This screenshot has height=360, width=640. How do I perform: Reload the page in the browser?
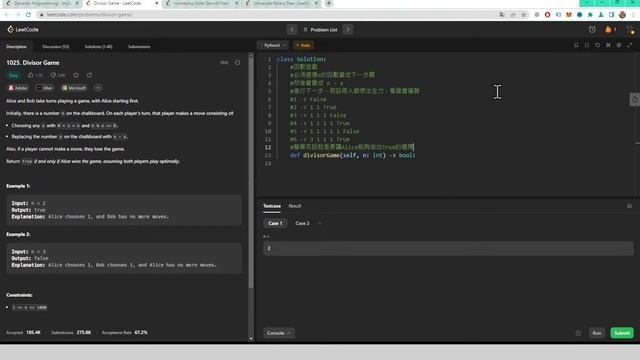click(x=28, y=15)
